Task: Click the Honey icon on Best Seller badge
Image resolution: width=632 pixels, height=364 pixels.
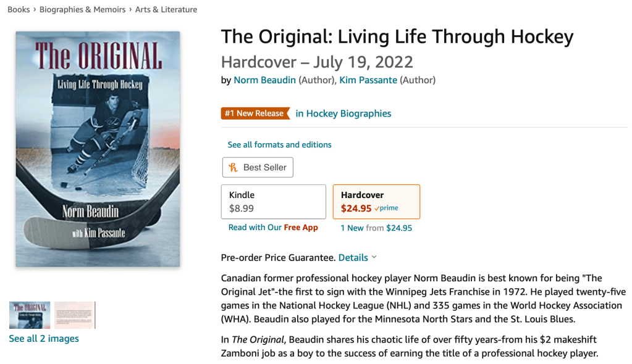Action: coord(234,167)
